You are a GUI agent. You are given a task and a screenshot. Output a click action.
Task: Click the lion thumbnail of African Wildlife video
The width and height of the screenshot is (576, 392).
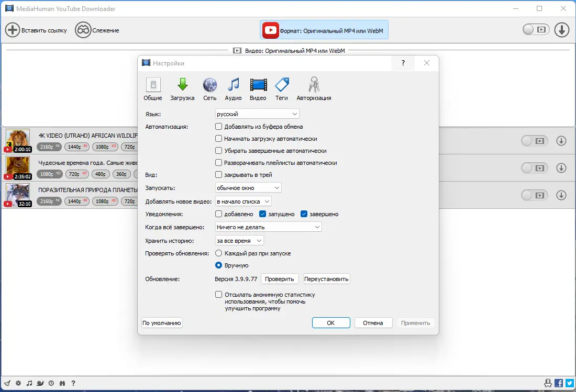[18, 141]
